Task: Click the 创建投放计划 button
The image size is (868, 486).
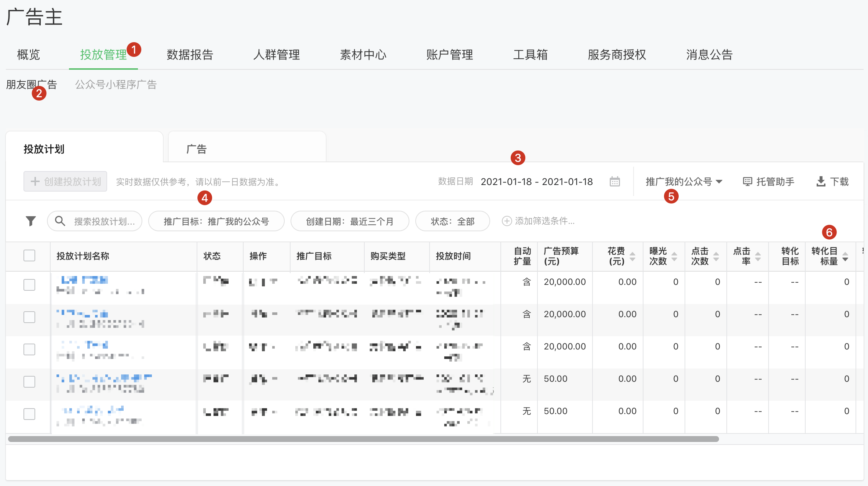Action: tap(65, 181)
